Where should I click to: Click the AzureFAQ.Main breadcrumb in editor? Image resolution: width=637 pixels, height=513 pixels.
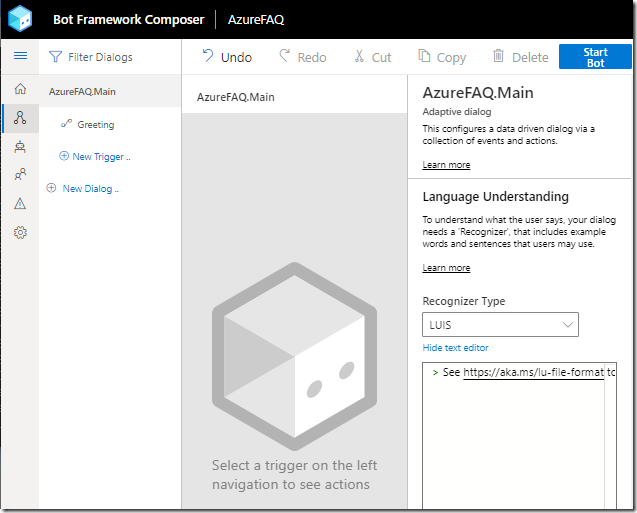click(x=236, y=97)
